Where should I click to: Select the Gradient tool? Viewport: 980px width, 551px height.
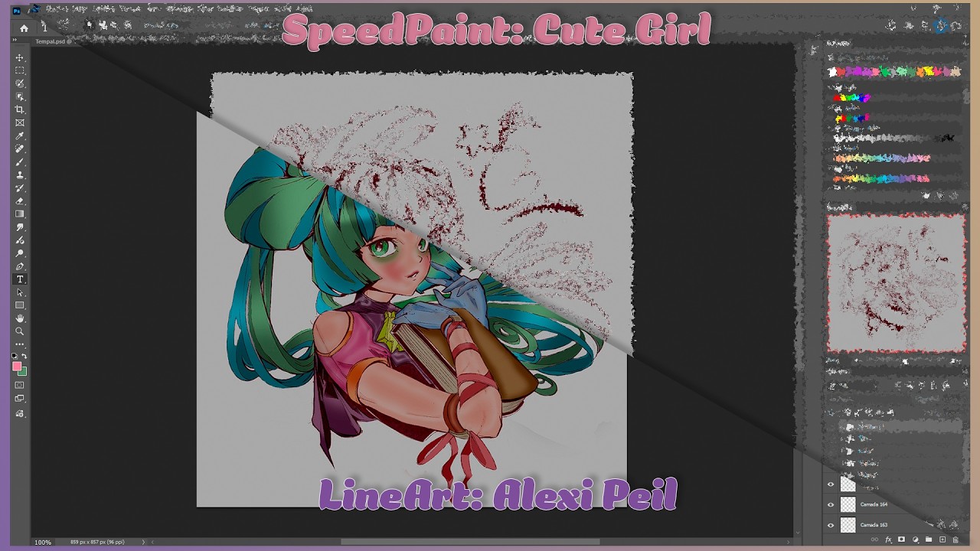pos(20,214)
